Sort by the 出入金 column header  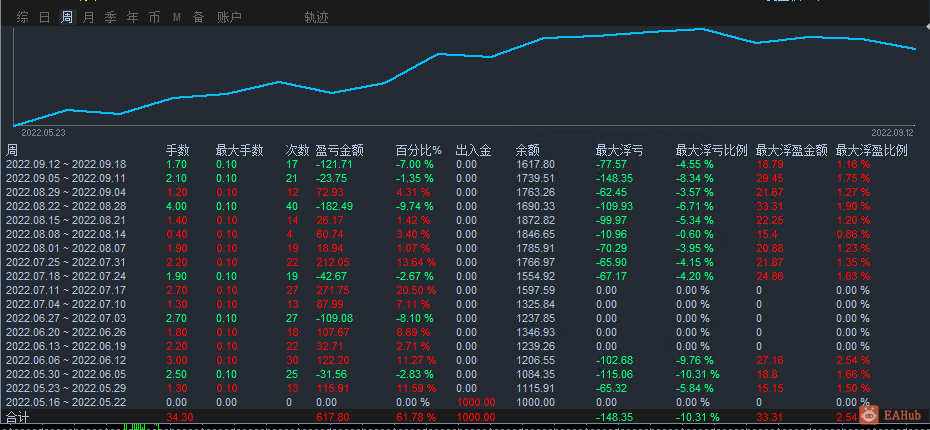click(473, 151)
